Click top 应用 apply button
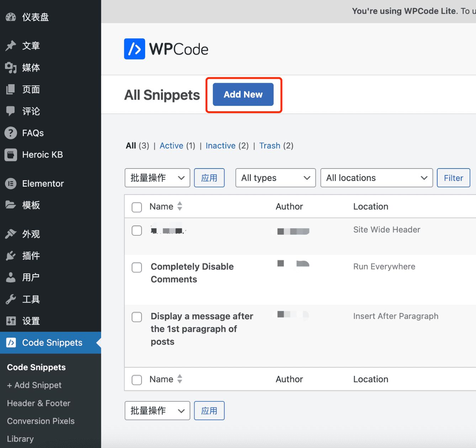The image size is (476, 448). pyautogui.click(x=209, y=178)
